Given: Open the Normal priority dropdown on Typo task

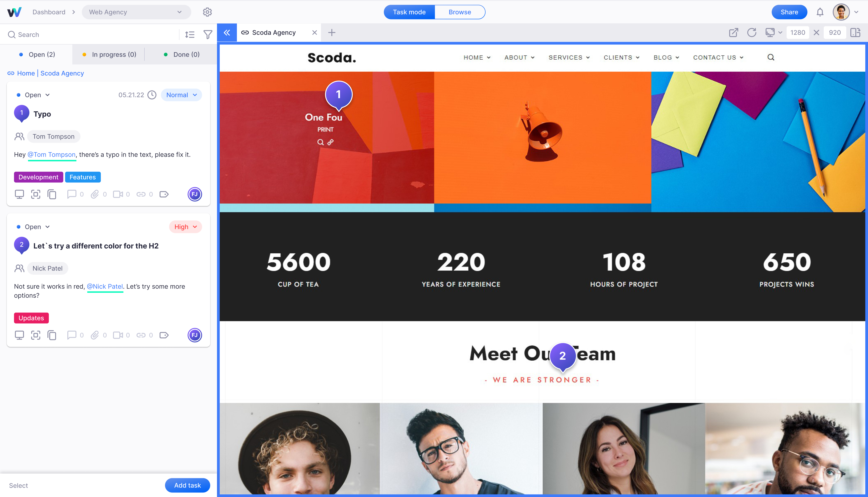Looking at the screenshot, I should [x=181, y=95].
